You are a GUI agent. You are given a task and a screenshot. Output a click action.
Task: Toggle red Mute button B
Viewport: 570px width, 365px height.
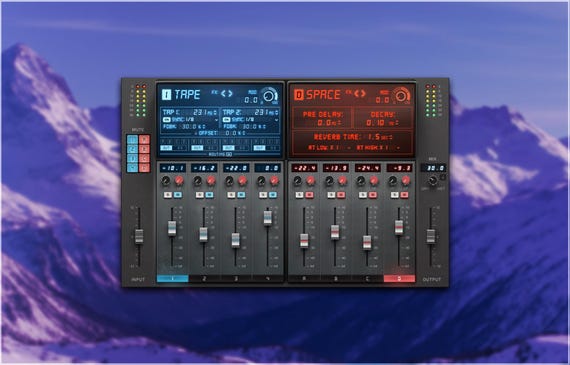144,149
